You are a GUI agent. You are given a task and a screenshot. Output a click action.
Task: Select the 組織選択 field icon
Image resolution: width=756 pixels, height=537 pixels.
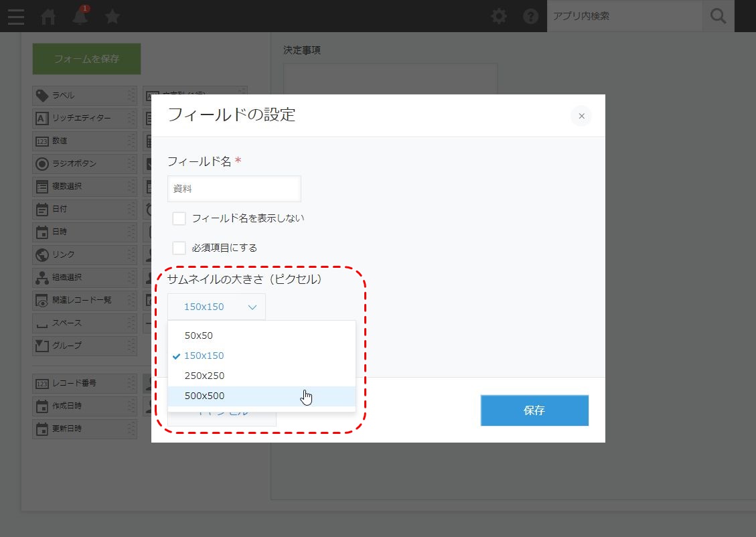pyautogui.click(x=42, y=278)
